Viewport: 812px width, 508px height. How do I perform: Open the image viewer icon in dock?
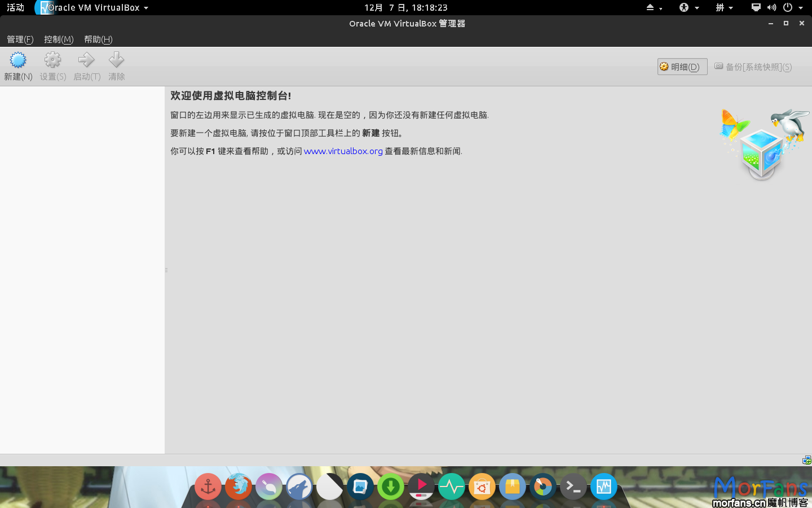coord(360,487)
